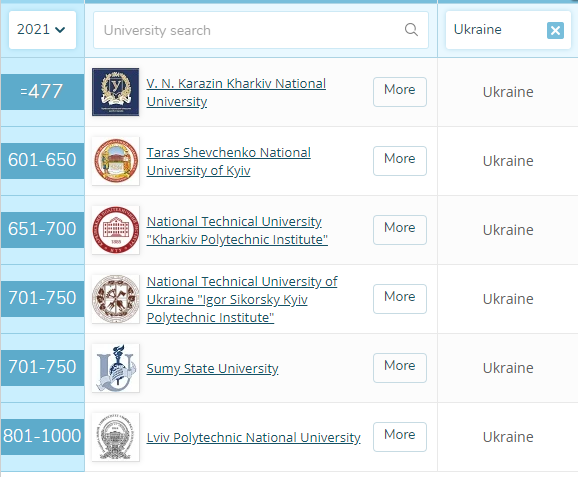The width and height of the screenshot is (578, 477).
Task: Open V. N. Karazin Kharkiv National University link
Action: point(236,92)
